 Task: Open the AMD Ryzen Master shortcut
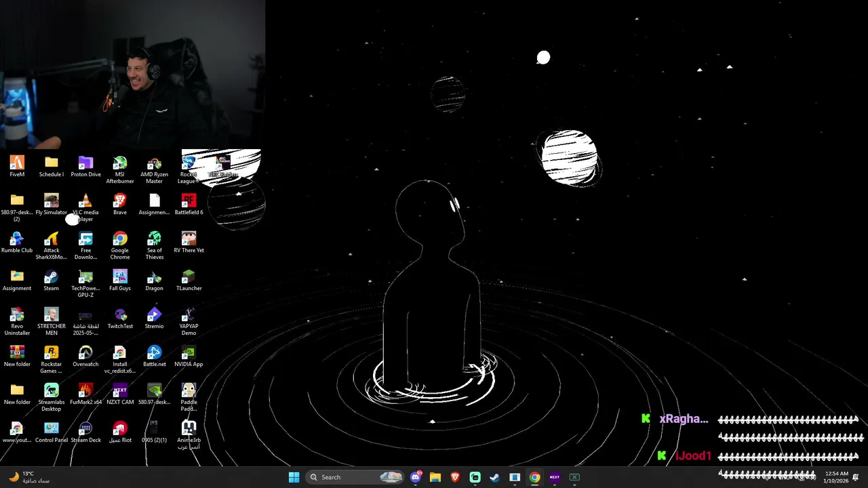point(154,170)
